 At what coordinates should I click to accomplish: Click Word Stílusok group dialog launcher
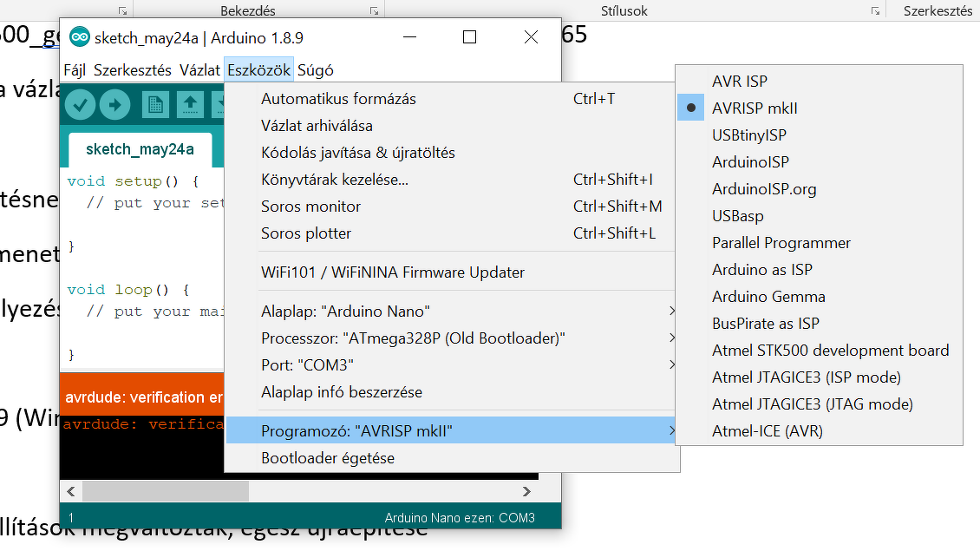pos(875,10)
